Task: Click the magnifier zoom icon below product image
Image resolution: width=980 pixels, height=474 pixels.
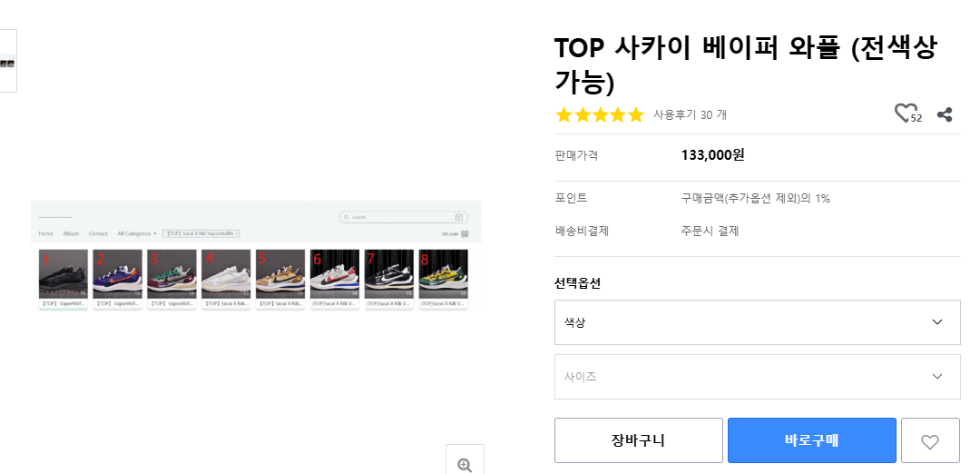Action: [465, 464]
